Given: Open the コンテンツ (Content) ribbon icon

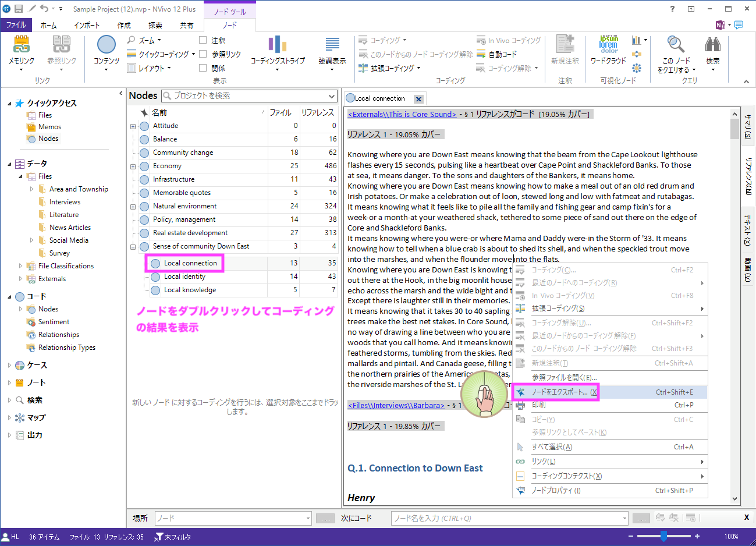Looking at the screenshot, I should pos(106,46).
